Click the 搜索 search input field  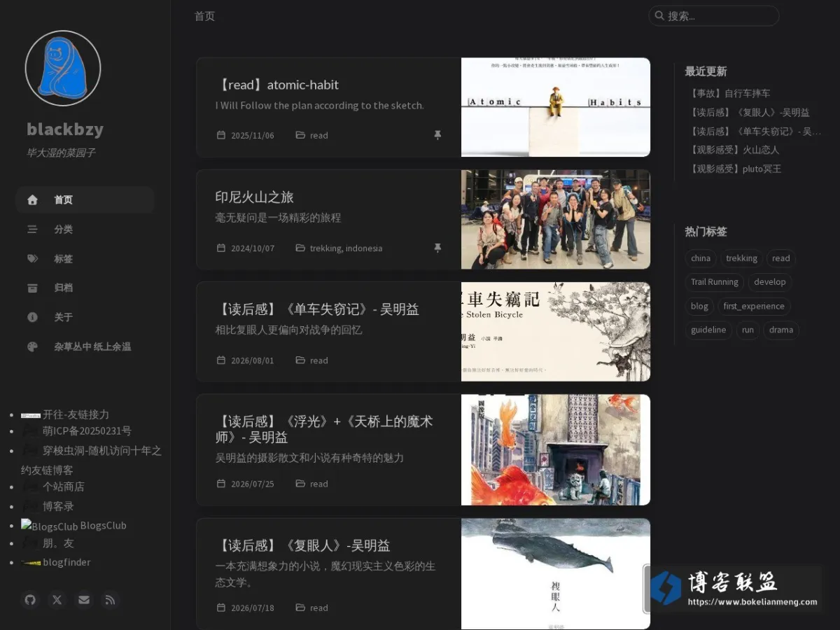(714, 15)
